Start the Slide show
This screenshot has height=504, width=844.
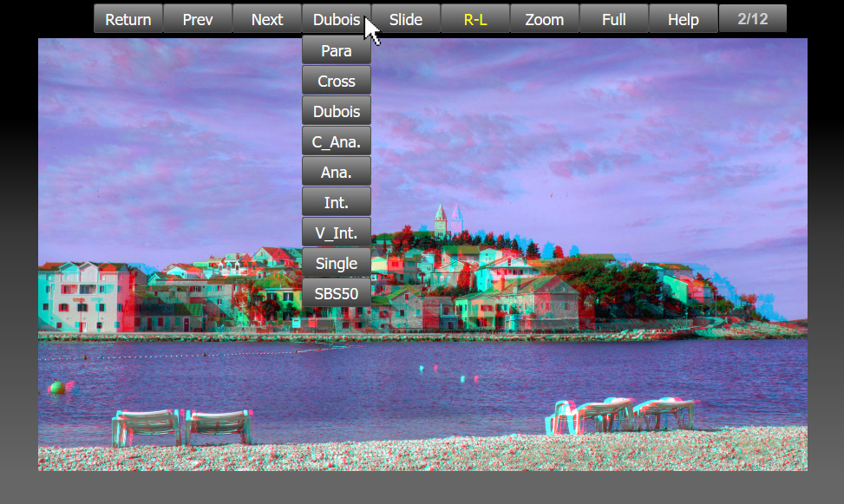point(406,19)
